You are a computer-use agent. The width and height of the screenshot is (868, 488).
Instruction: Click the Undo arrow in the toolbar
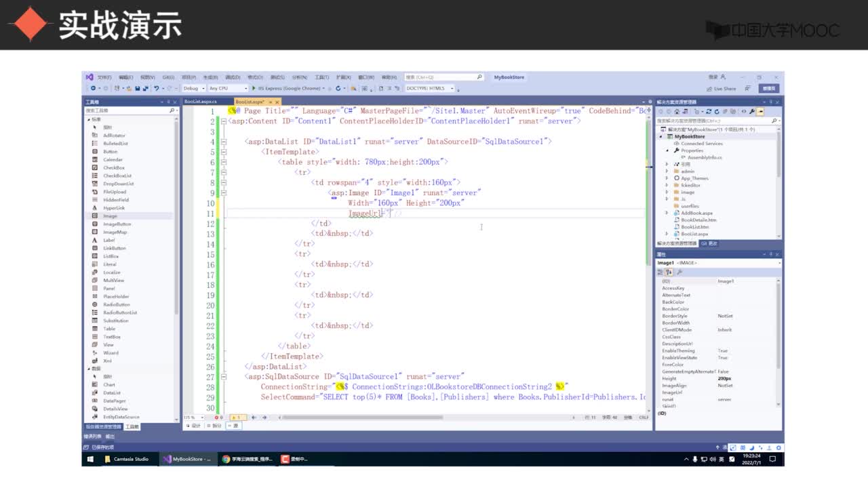click(156, 88)
